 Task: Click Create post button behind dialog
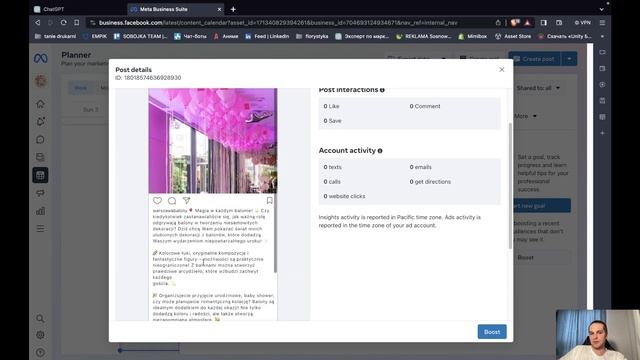pyautogui.click(x=534, y=59)
